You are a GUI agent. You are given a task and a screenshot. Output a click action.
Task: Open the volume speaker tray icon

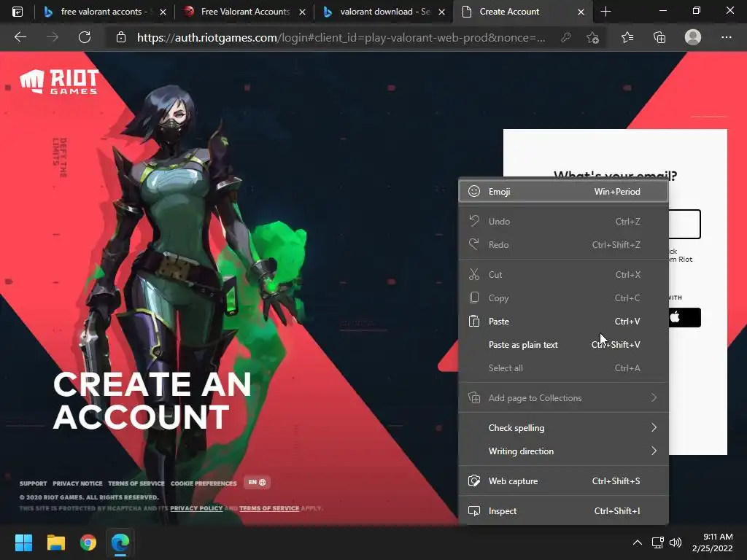click(675, 542)
